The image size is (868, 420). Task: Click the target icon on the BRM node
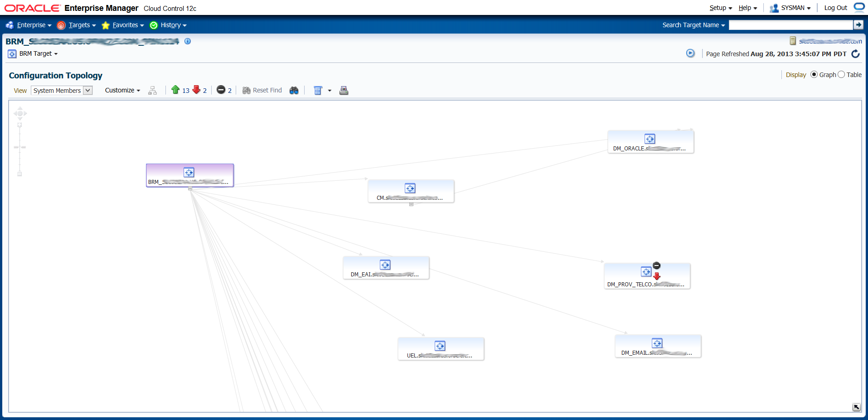(189, 172)
